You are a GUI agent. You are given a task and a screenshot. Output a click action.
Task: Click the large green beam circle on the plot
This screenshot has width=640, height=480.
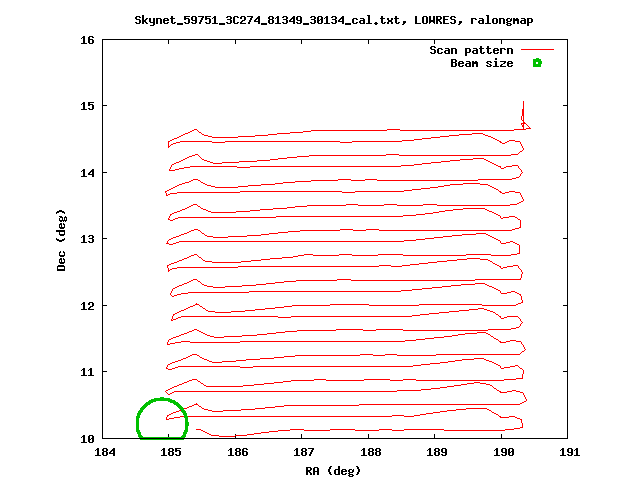tap(162, 419)
